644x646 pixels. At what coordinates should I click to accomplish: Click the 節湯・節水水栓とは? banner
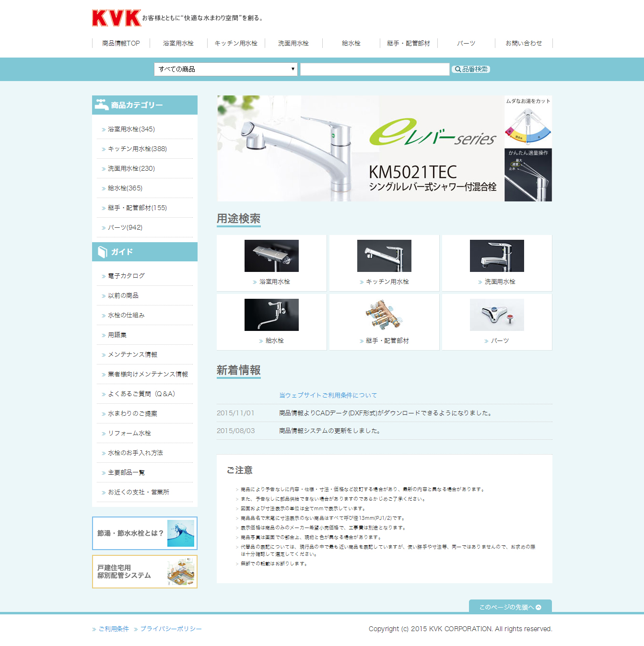(x=145, y=533)
